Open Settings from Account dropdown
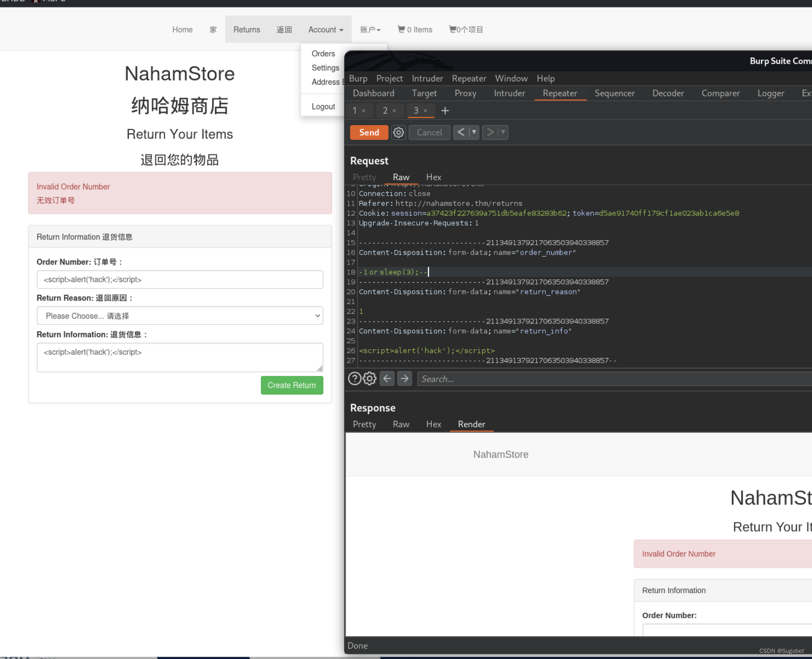812x659 pixels. click(x=325, y=68)
